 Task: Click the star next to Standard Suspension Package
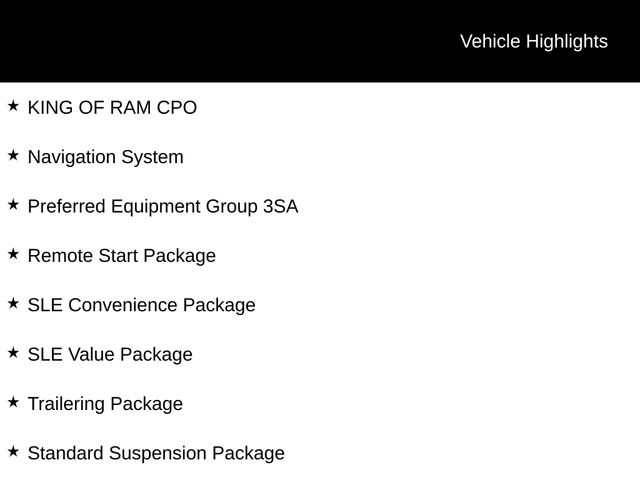[x=13, y=452]
